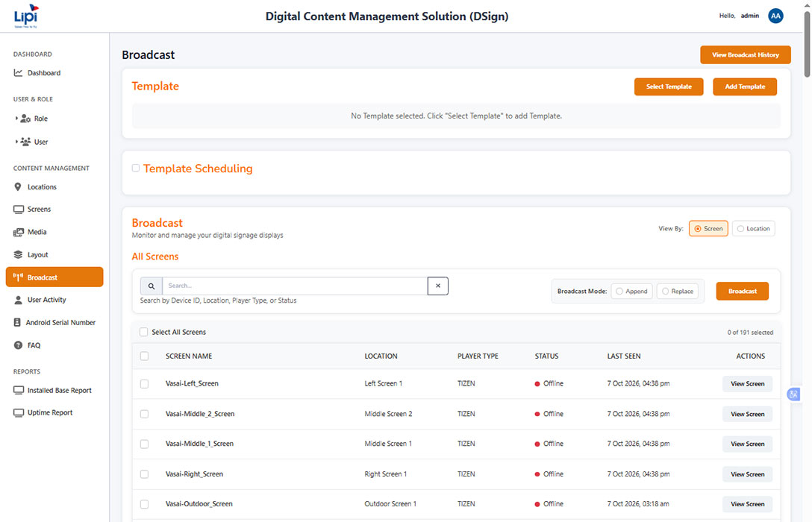Click the Uptime Report monitor icon
The height and width of the screenshot is (522, 812).
click(19, 413)
